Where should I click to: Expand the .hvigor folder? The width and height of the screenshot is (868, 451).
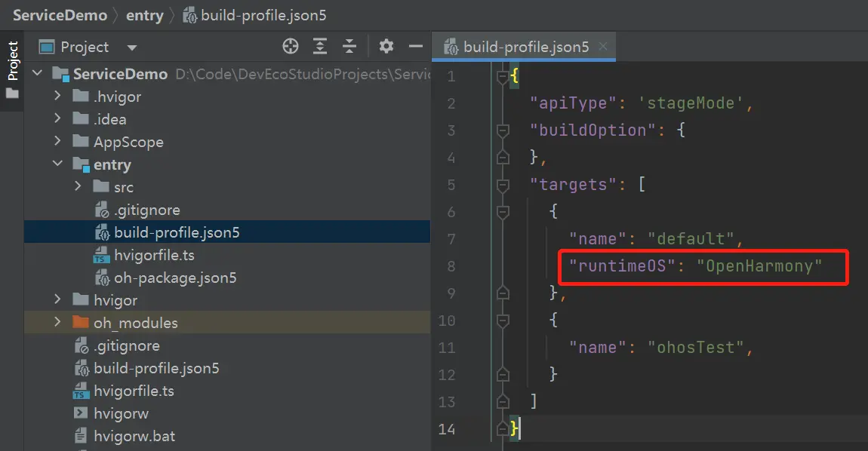point(57,95)
